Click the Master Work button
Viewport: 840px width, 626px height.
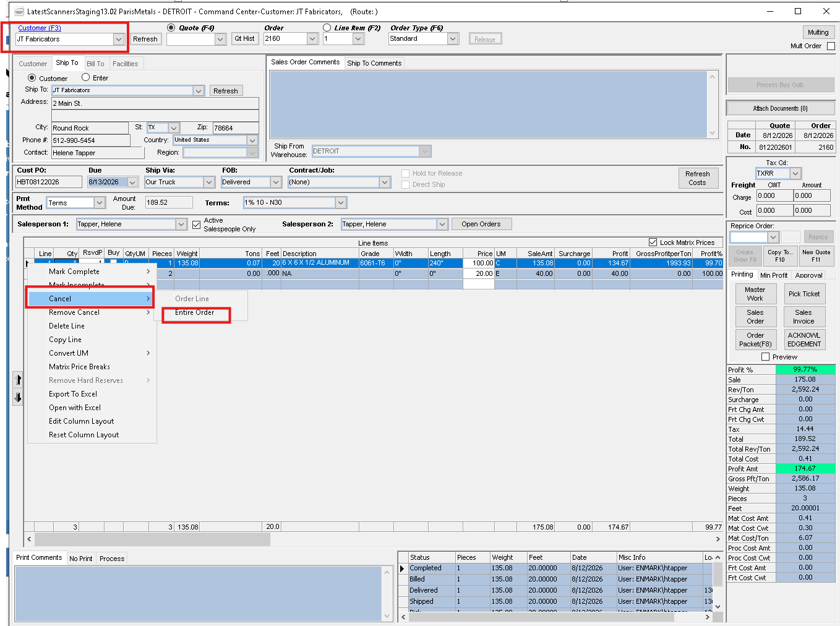755,294
